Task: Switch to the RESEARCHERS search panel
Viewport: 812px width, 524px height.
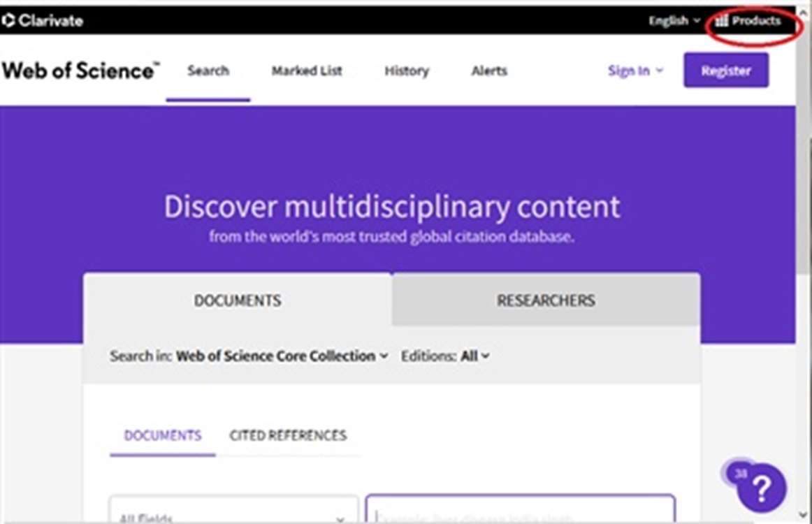Action: [x=546, y=300]
